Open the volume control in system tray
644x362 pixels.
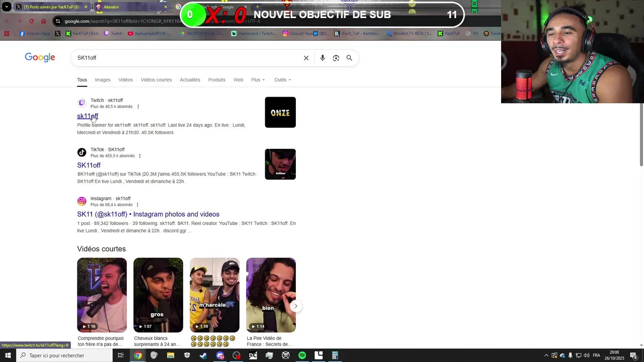pyautogui.click(x=587, y=355)
